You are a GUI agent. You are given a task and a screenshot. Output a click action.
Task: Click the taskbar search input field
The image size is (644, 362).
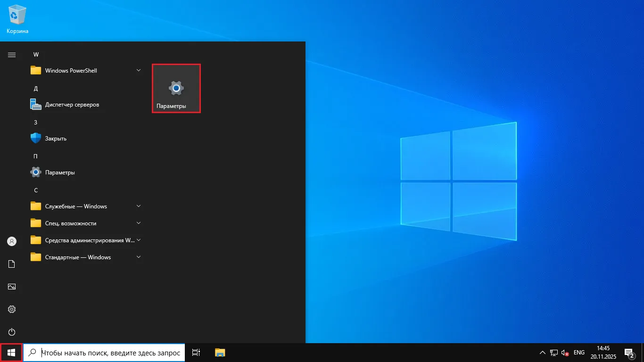point(110,353)
